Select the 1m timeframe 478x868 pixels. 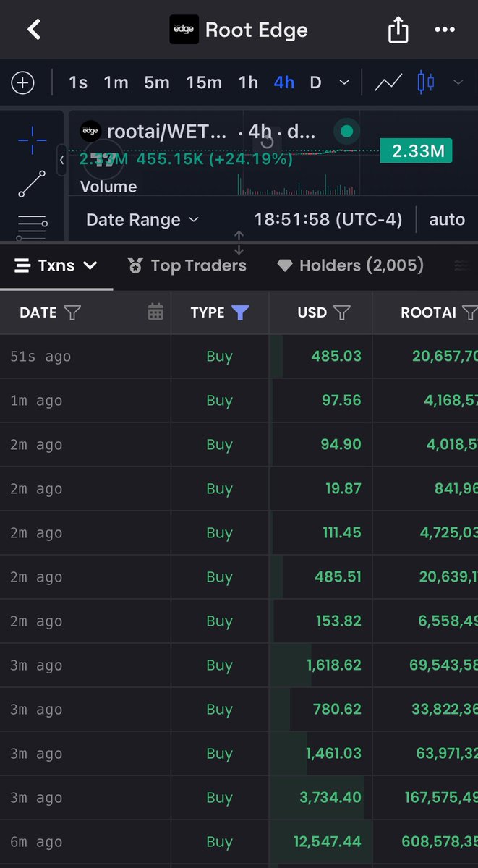click(x=116, y=82)
